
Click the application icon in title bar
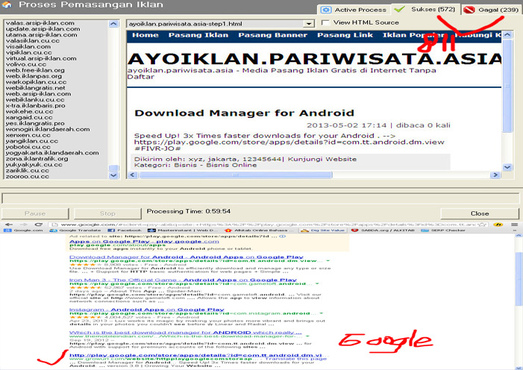(x=7, y=5)
